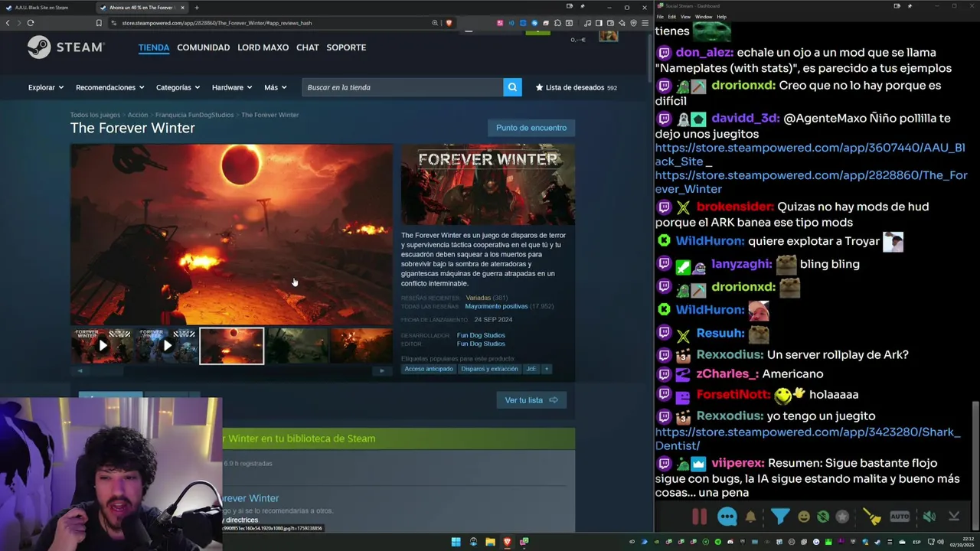Open the TIENDA menu

tap(154, 47)
